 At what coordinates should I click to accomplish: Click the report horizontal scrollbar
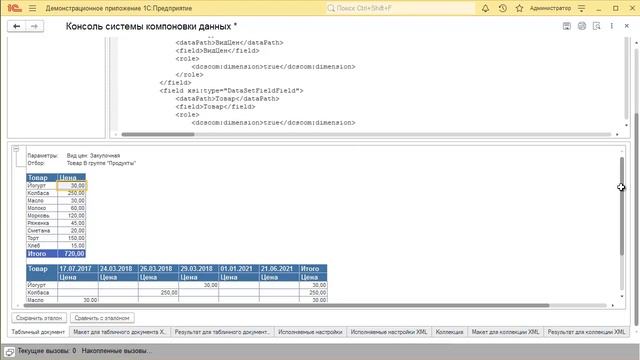(286, 305)
